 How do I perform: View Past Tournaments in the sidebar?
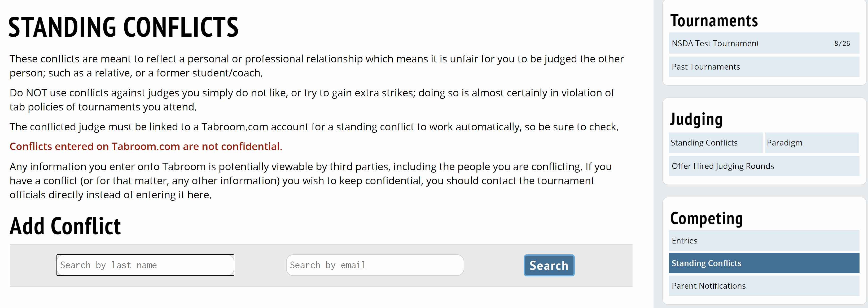tap(705, 67)
